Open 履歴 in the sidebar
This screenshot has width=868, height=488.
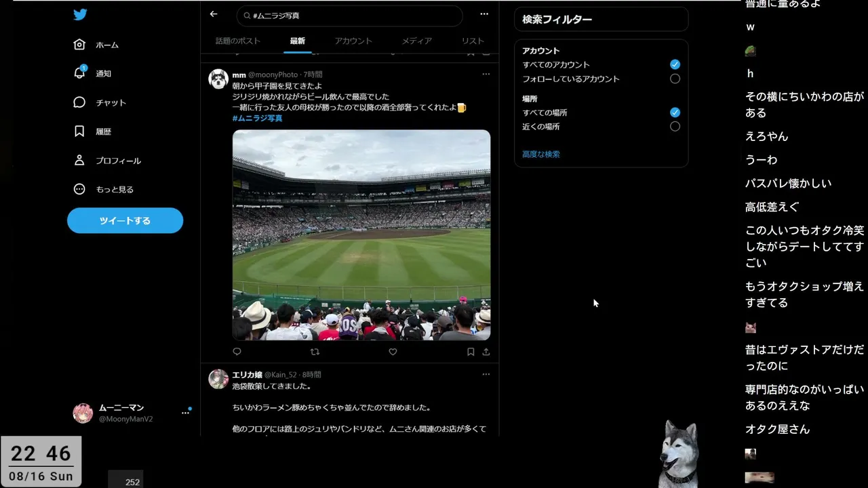click(92, 131)
